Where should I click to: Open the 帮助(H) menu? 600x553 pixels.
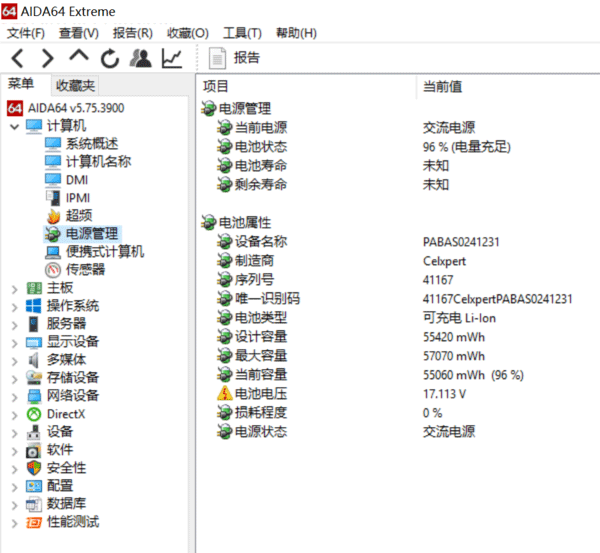point(296,33)
